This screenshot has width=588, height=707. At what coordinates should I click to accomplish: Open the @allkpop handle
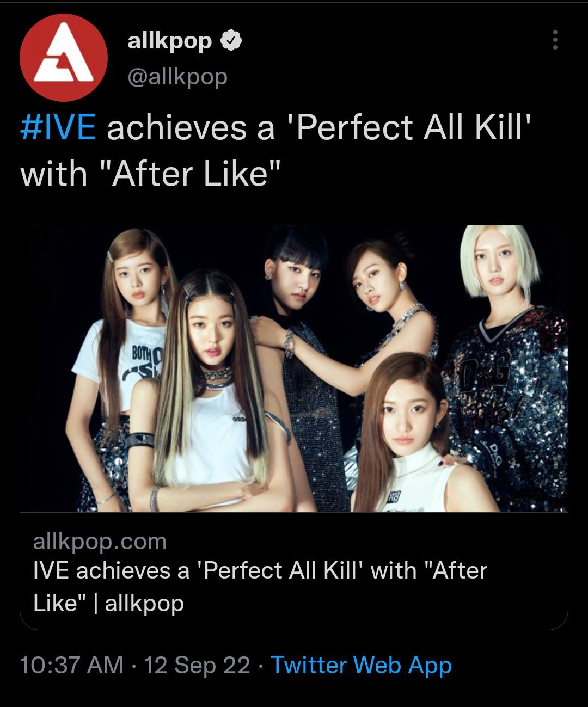[x=177, y=77]
